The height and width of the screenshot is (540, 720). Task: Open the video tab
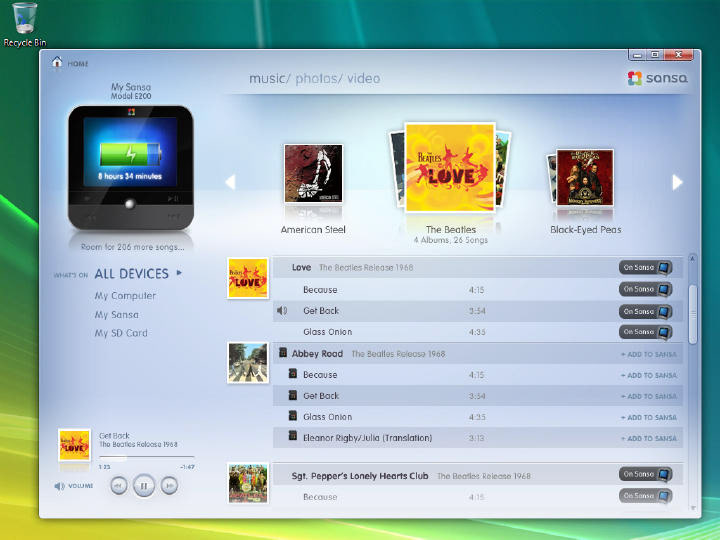tap(364, 79)
